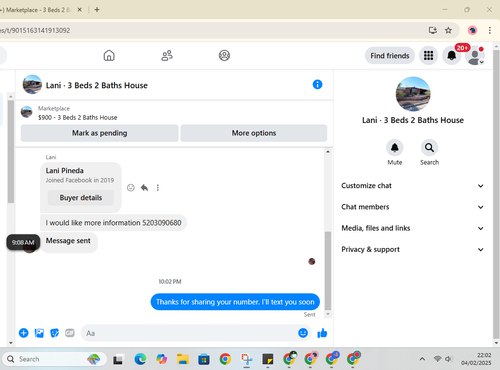The image size is (500, 370).
Task: Open the Groups icon in top navigation
Action: (x=224, y=55)
